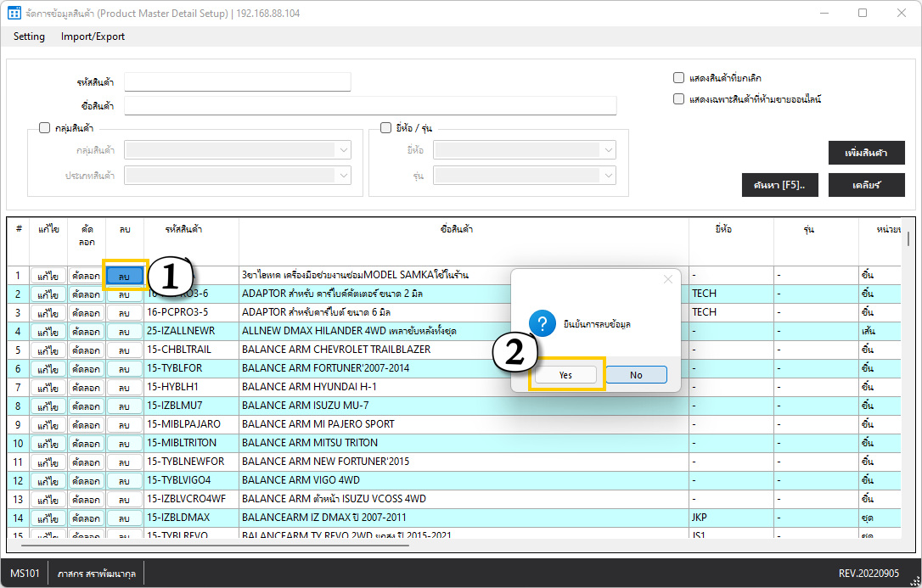Click the app icon in title bar
Screen dimensions: 922x588
[x=14, y=14]
